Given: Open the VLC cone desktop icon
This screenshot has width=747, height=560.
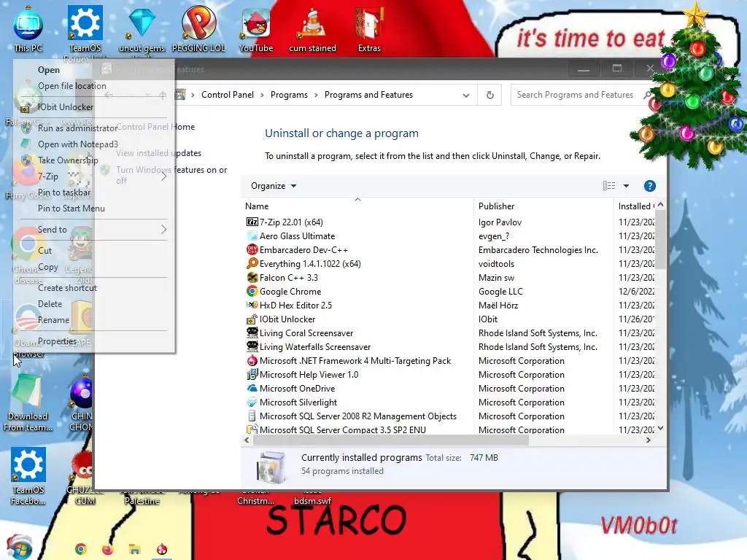Looking at the screenshot, I should 312,28.
